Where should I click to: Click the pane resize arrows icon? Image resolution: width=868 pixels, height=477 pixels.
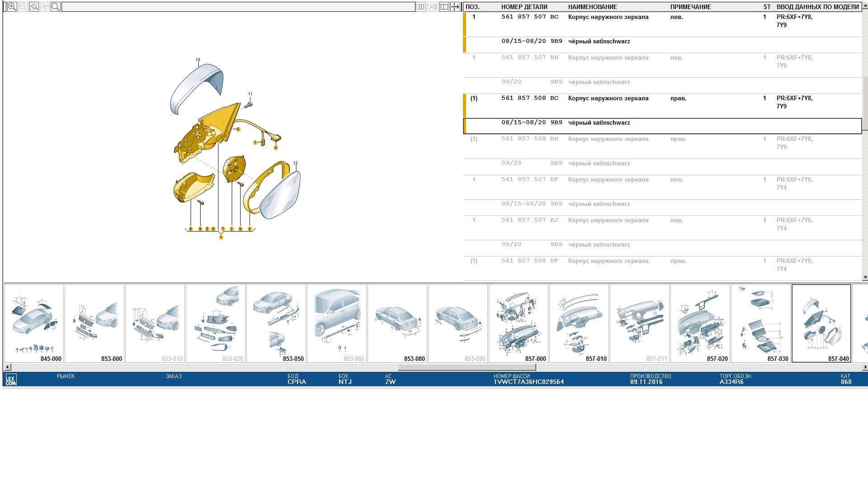point(455,7)
